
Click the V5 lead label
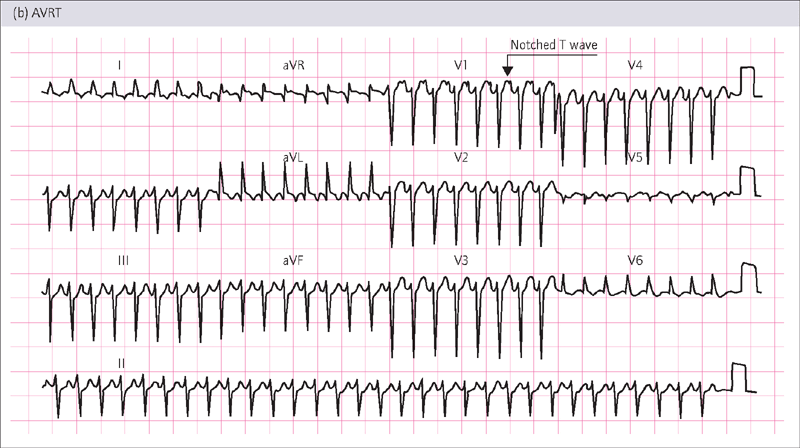(635, 157)
